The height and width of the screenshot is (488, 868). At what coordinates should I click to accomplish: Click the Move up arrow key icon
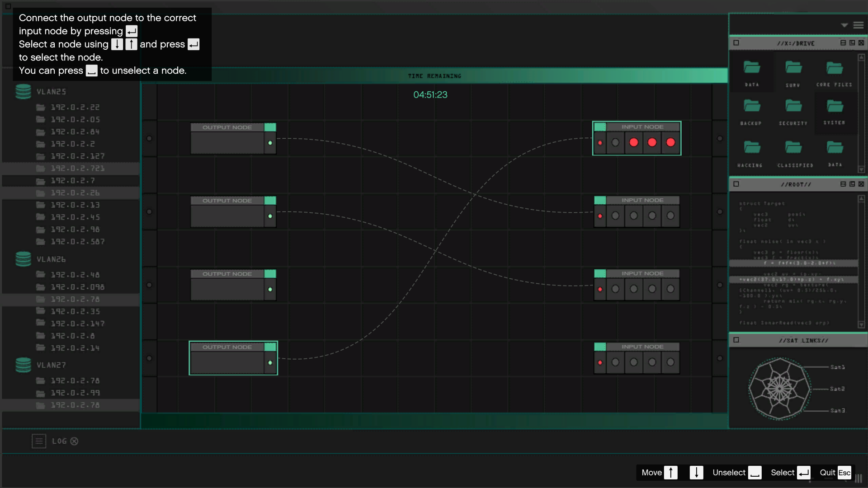tap(671, 473)
